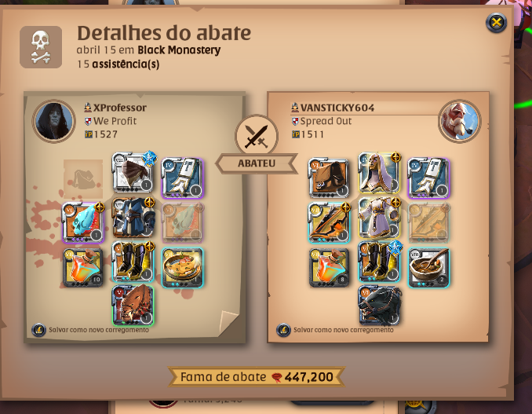Click VANSTICKY604's purple cleric robe
The width and height of the screenshot is (532, 414).
(x=379, y=218)
